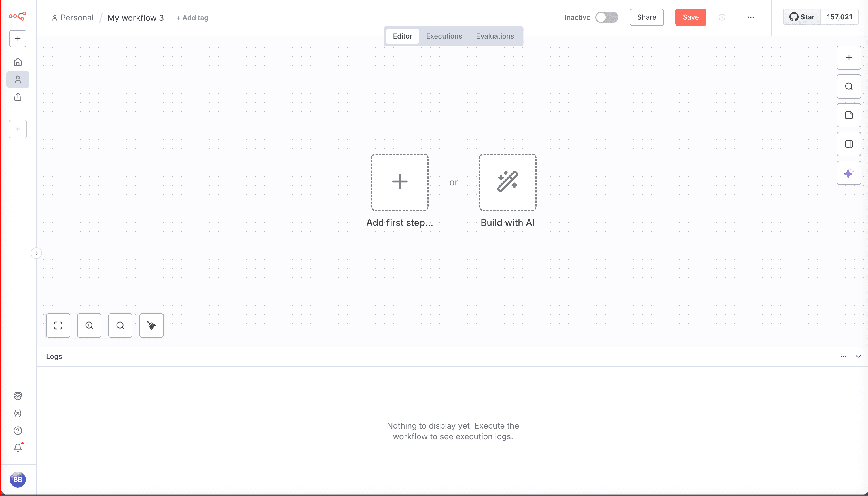Collapse the Logs panel chevron

click(858, 356)
